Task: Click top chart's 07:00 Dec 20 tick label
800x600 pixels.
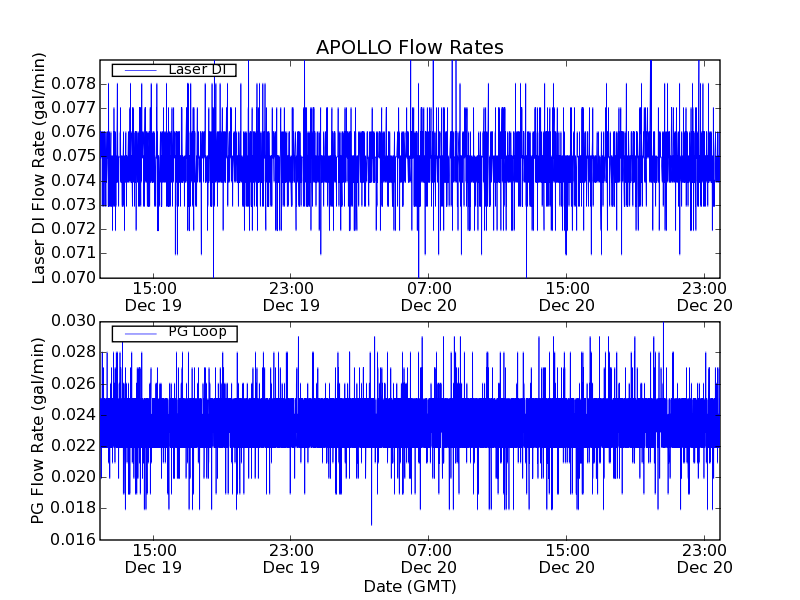Action: pos(428,297)
